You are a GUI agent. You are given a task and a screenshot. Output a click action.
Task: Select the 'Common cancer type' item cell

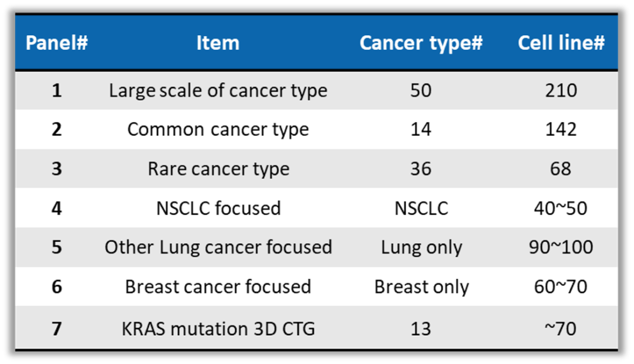tap(218, 129)
